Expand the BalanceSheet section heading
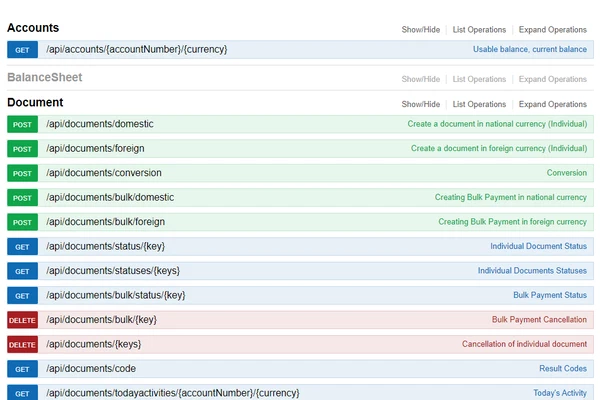 [45, 77]
